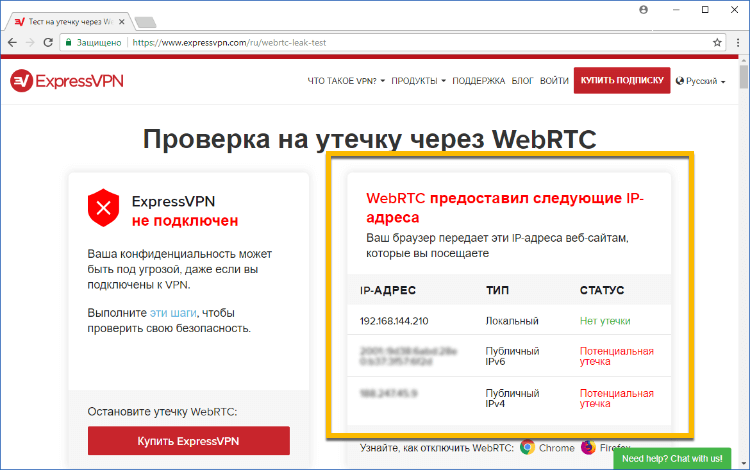Click the 'КУПИТЬ ПОДПИСКУ' button
This screenshot has width=750, height=470.
click(x=622, y=80)
